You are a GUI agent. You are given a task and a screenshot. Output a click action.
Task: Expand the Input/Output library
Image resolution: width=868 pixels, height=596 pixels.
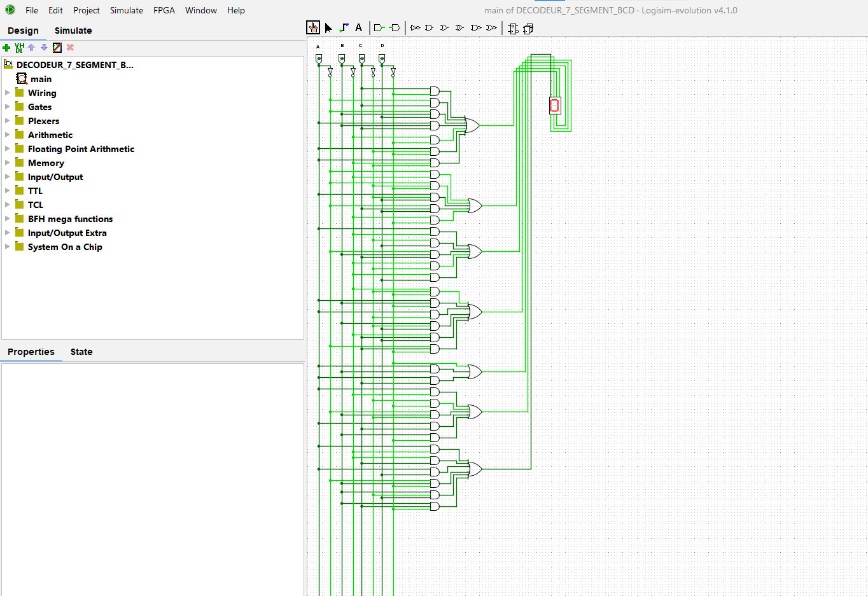pos(8,177)
